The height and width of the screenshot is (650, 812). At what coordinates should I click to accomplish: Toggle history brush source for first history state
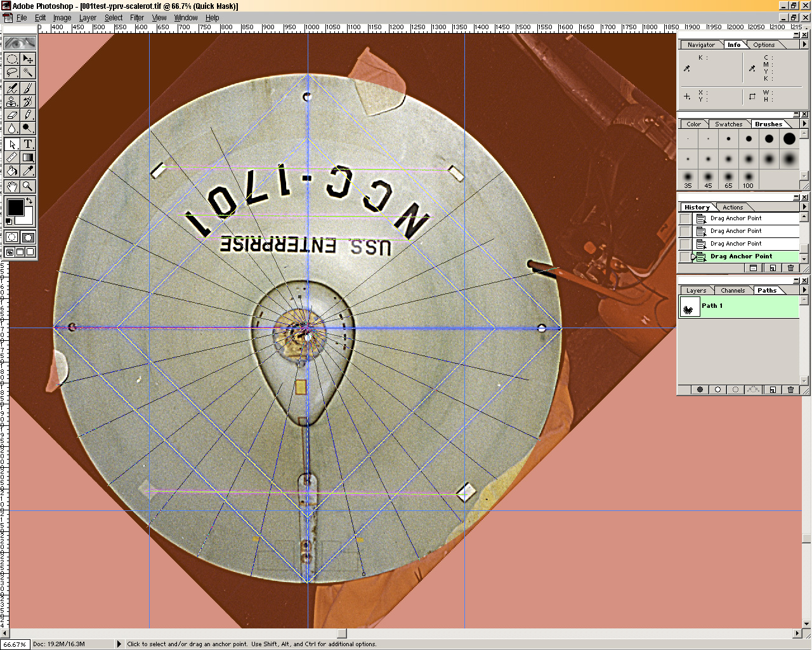(685, 218)
